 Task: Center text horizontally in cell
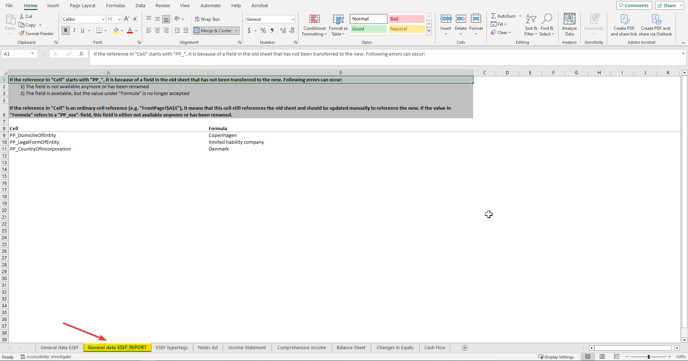157,31
